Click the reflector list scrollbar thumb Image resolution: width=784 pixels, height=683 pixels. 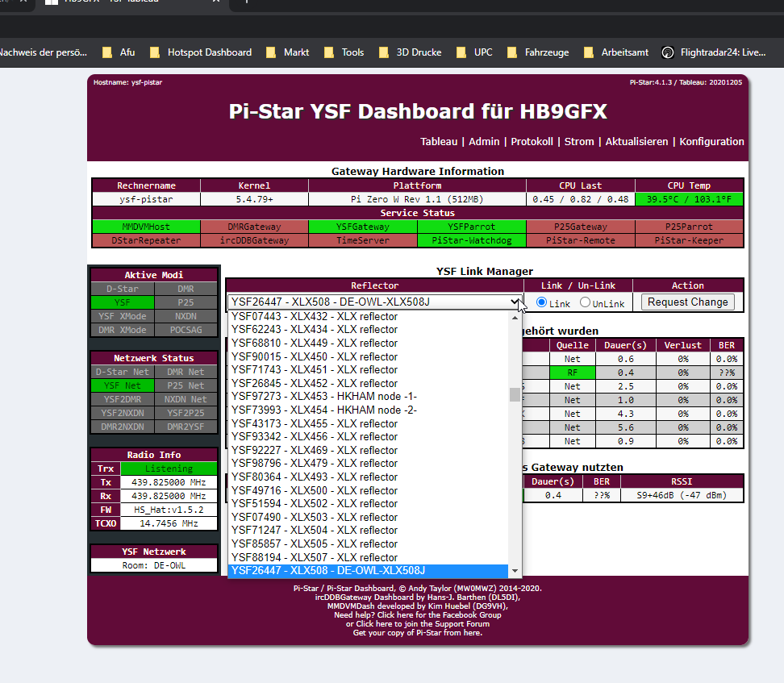tap(515, 394)
